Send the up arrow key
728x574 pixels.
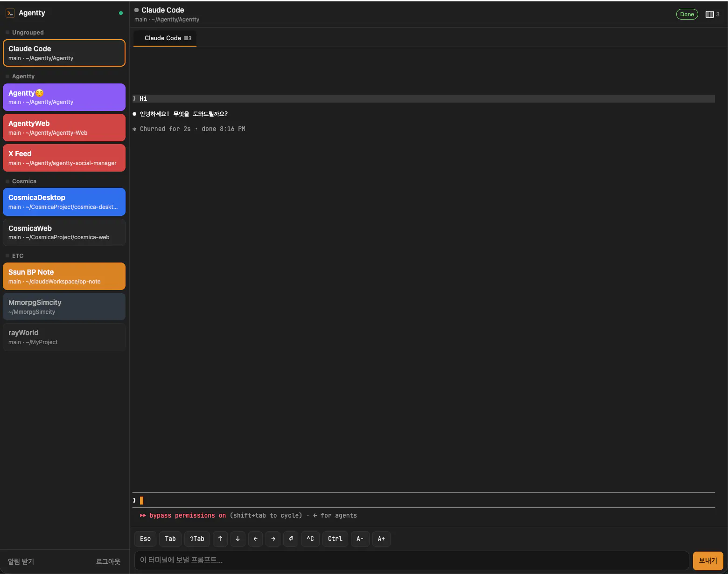point(220,539)
